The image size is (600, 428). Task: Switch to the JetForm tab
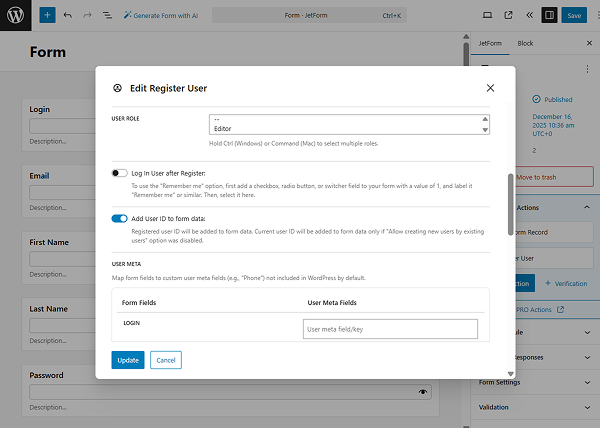click(x=490, y=43)
